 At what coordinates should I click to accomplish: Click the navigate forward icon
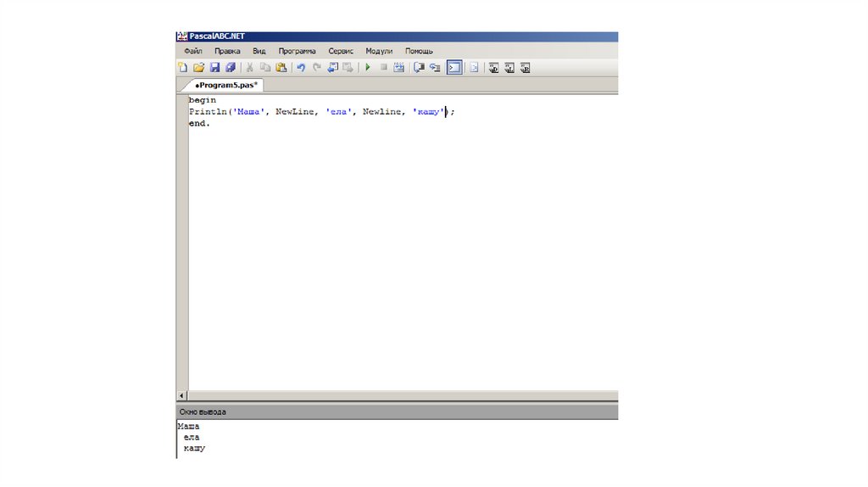pyautogui.click(x=348, y=68)
